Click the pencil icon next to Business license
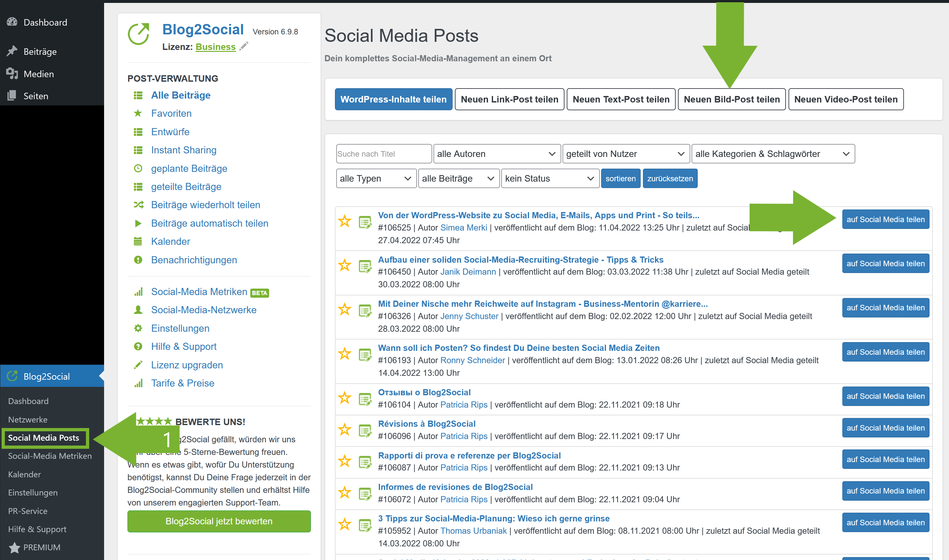Screen dimensions: 949x560 click(244, 46)
